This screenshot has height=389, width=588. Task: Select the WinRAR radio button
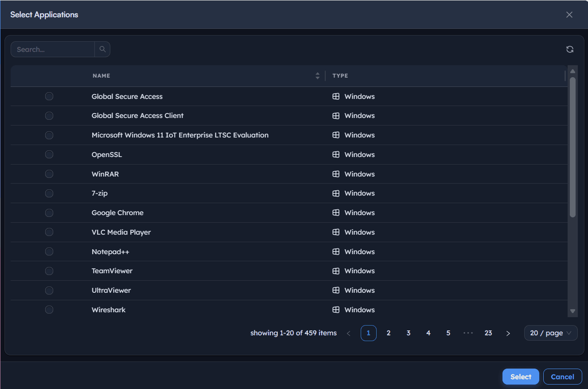(x=49, y=174)
